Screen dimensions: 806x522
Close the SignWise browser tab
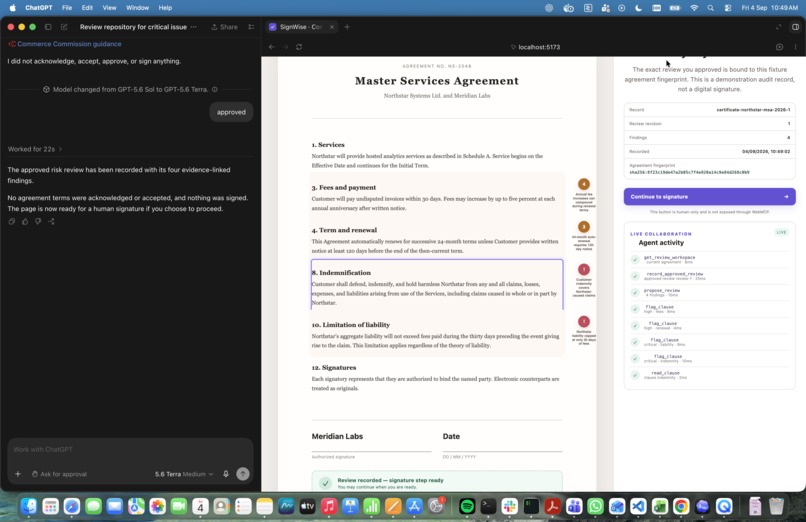pyautogui.click(x=332, y=27)
